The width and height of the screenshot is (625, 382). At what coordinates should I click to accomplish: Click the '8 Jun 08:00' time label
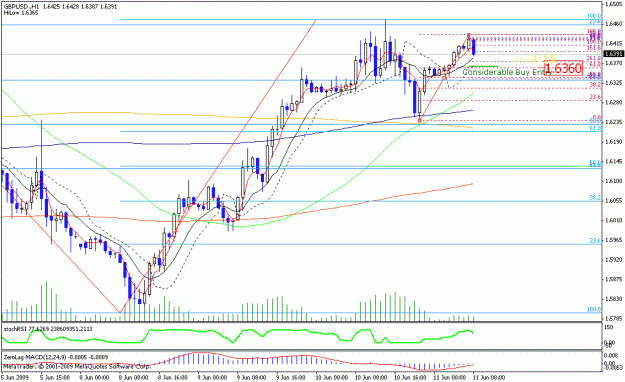(134, 377)
